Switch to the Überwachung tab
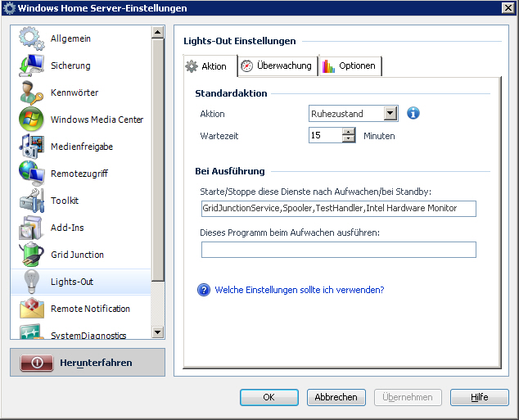 [x=278, y=65]
